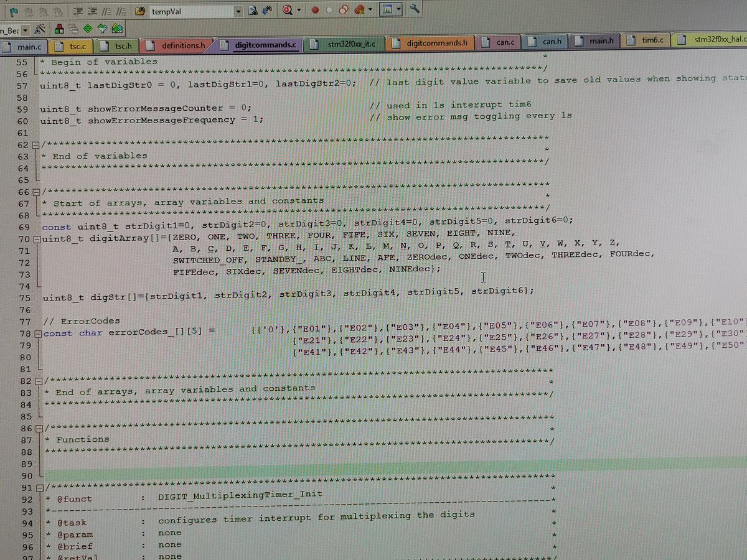
Task: Collapse the Functions comment block at line 86
Action: coord(38,429)
